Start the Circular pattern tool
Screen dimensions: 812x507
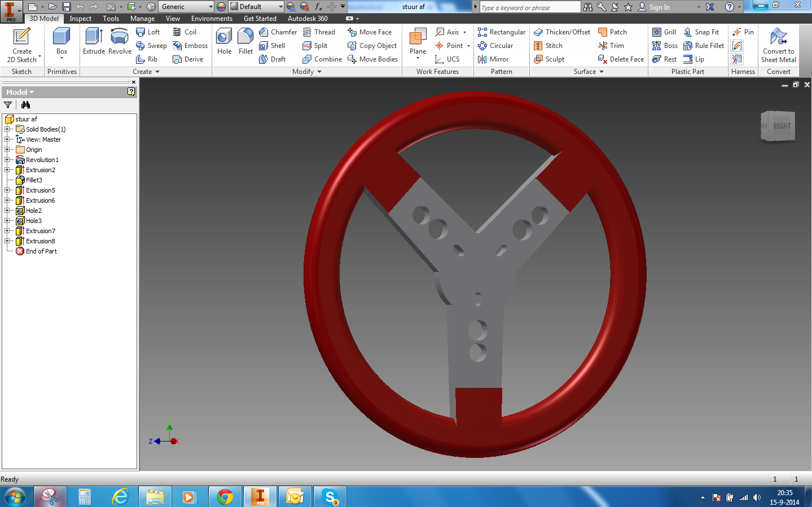click(495, 46)
